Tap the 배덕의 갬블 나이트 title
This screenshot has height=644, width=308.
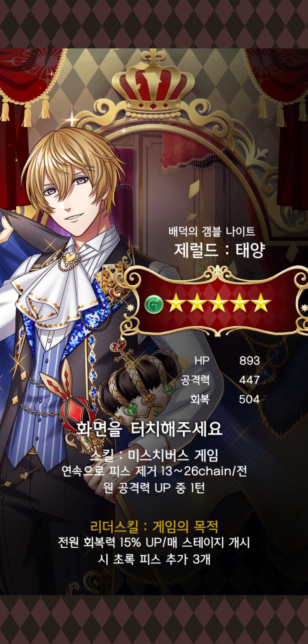[212, 231]
